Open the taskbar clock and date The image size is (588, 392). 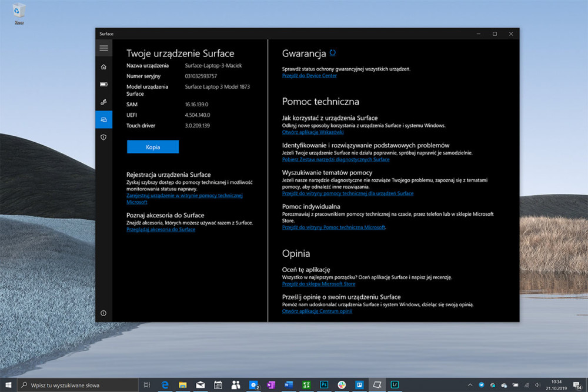click(556, 385)
